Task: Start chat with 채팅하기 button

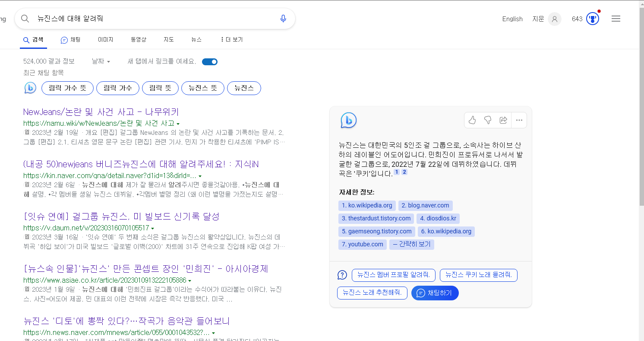Action: [x=435, y=293]
